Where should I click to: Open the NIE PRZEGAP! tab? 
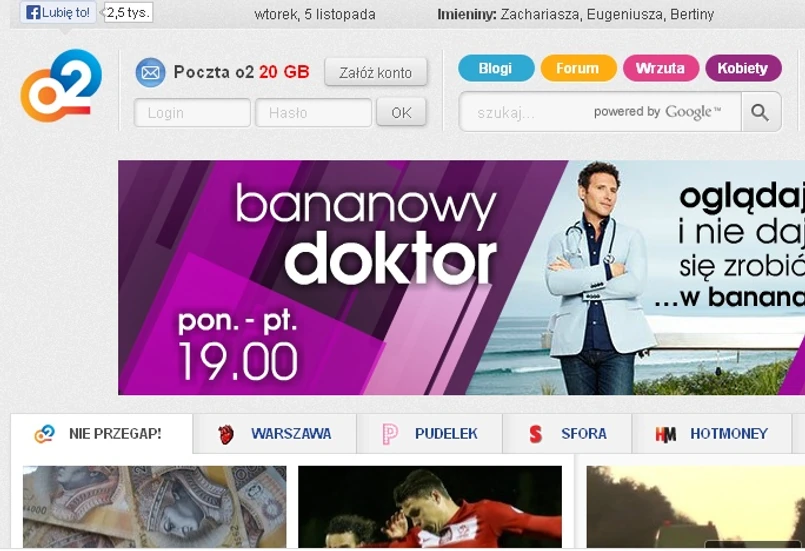(102, 434)
